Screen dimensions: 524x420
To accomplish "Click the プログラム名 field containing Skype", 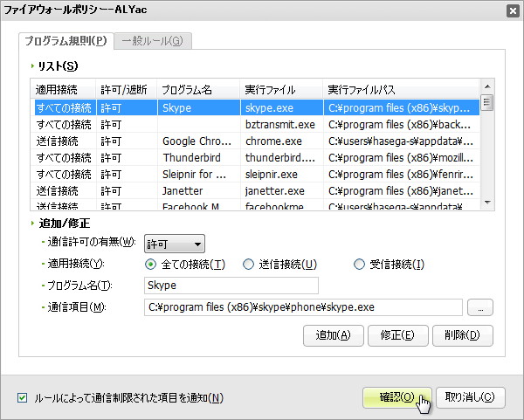I will (x=231, y=286).
